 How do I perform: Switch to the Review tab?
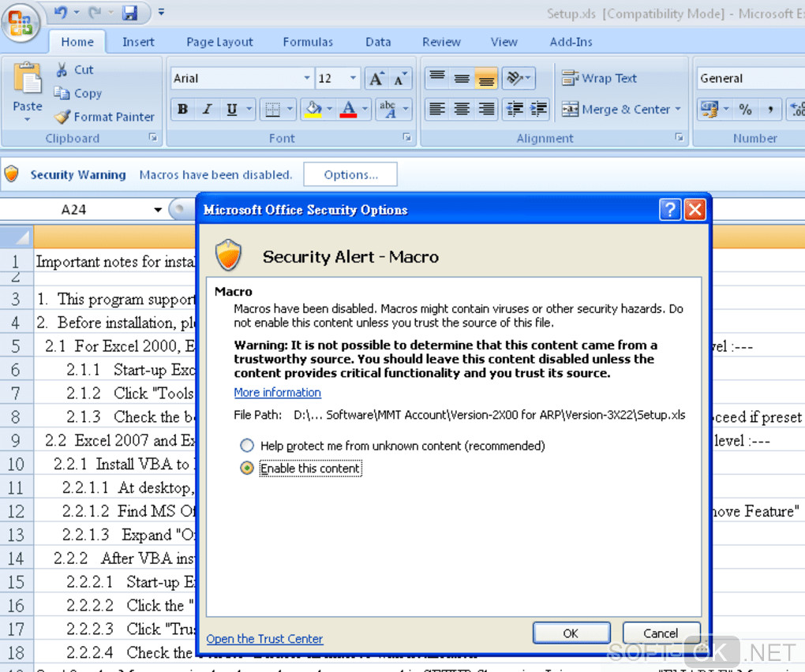click(x=441, y=42)
